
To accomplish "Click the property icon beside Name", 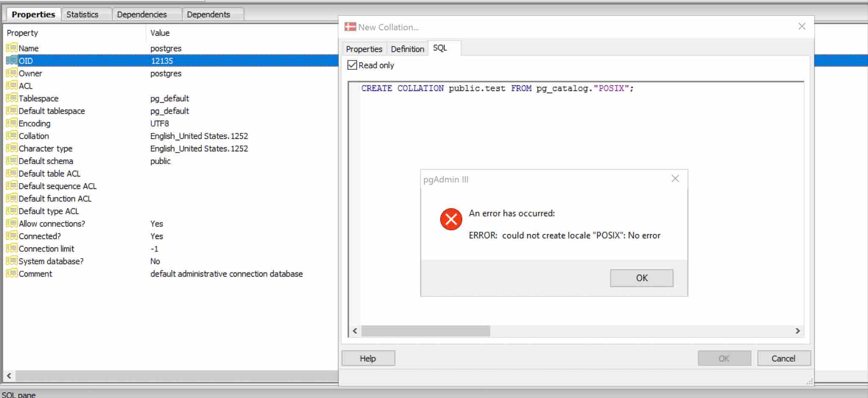I will (11, 48).
